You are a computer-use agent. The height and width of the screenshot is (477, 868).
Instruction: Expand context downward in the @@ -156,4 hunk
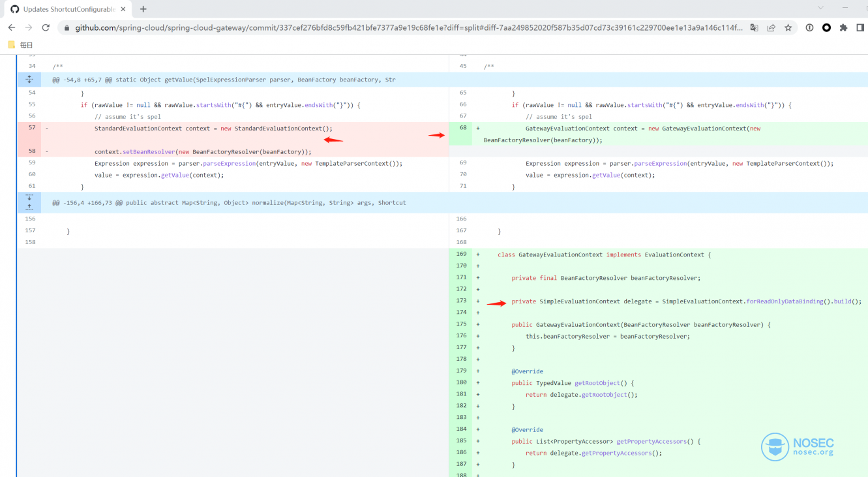29,198
